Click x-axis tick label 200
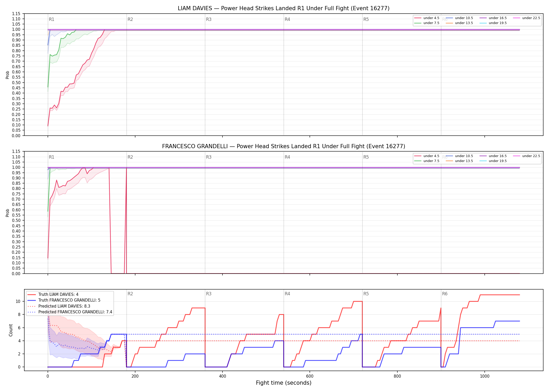549x392 pixels. pos(135,376)
